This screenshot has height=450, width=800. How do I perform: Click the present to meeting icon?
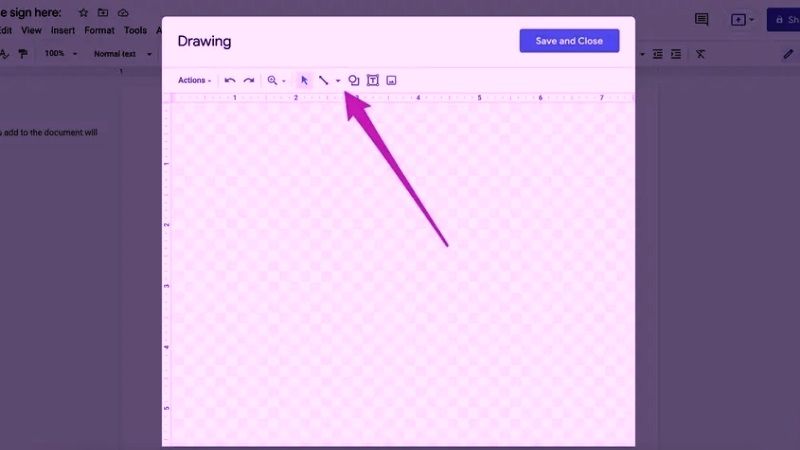(738, 20)
